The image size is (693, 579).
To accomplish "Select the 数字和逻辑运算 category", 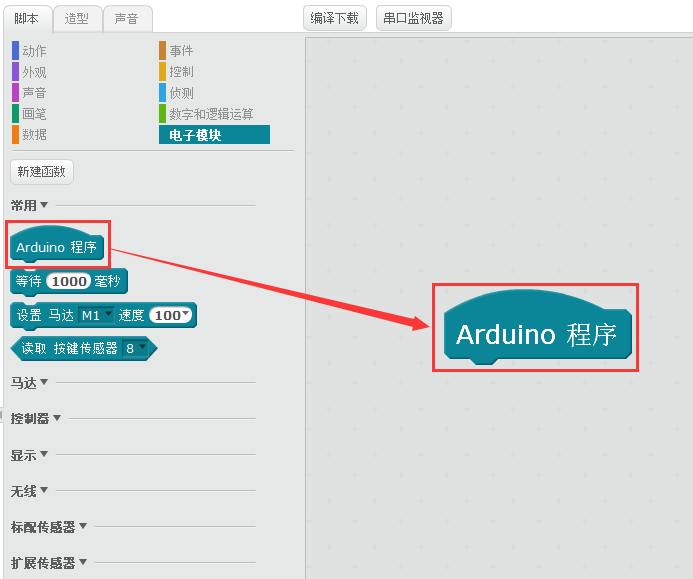I will 206,114.
